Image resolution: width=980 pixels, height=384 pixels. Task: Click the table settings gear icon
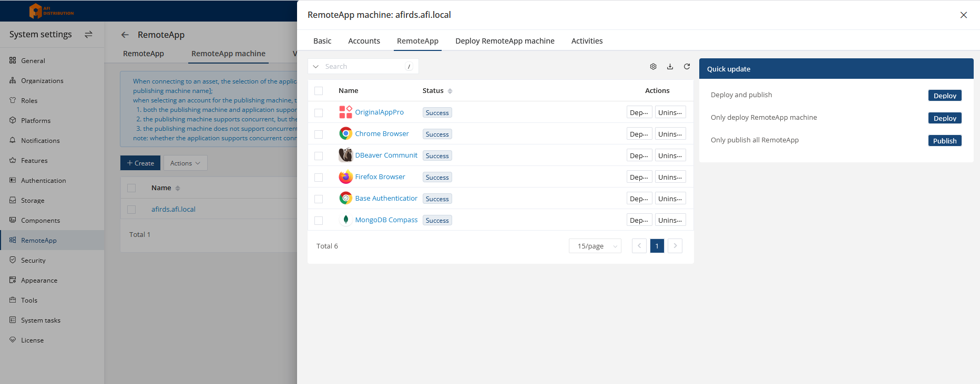[x=653, y=67]
